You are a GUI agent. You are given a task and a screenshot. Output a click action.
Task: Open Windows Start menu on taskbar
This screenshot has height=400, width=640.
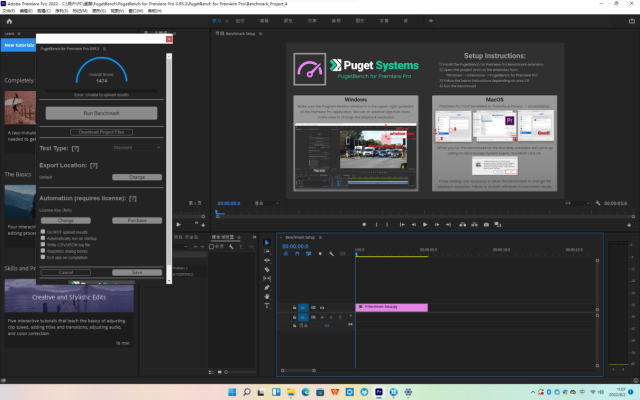pos(233,390)
